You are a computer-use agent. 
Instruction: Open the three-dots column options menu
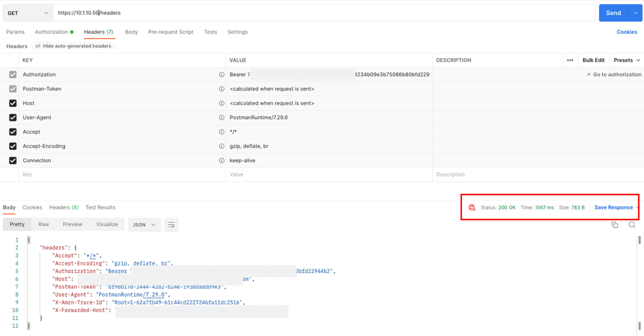pyautogui.click(x=570, y=60)
